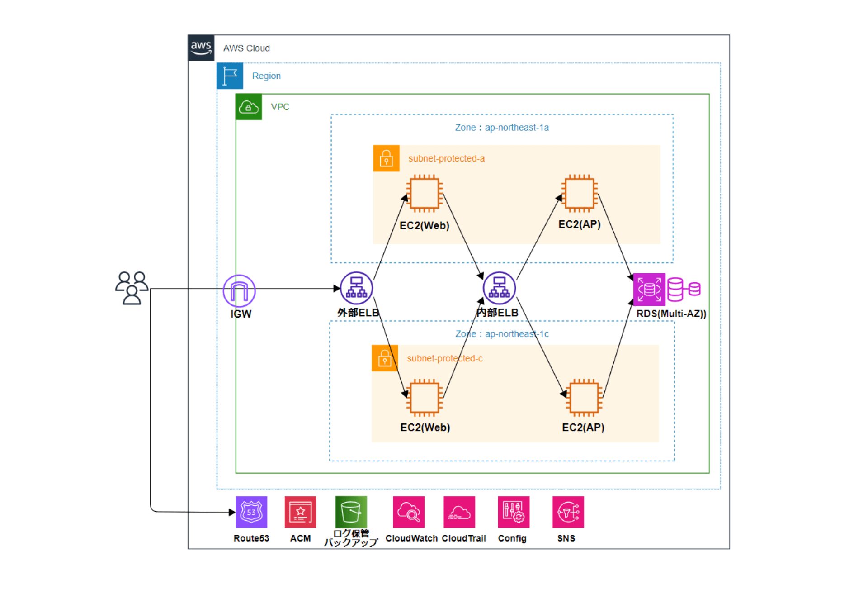
Task: Click the 'Region' label text
Action: [x=266, y=76]
